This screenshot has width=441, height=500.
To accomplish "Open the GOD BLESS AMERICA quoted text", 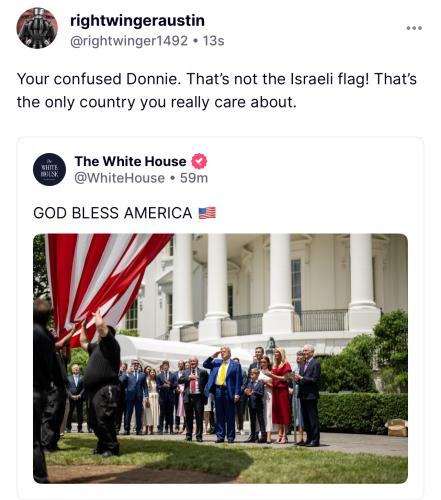I will tap(113, 213).
